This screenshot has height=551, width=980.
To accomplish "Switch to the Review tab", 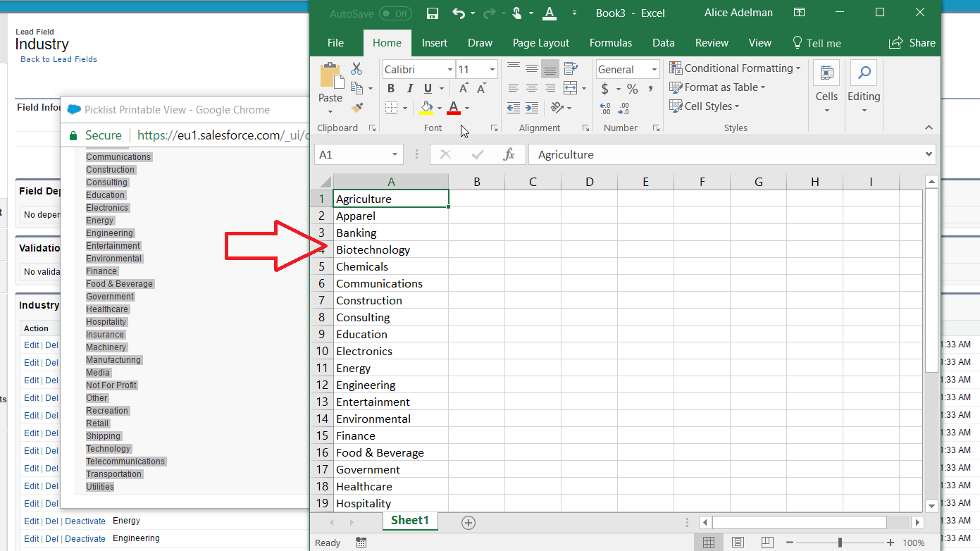I will pos(712,43).
